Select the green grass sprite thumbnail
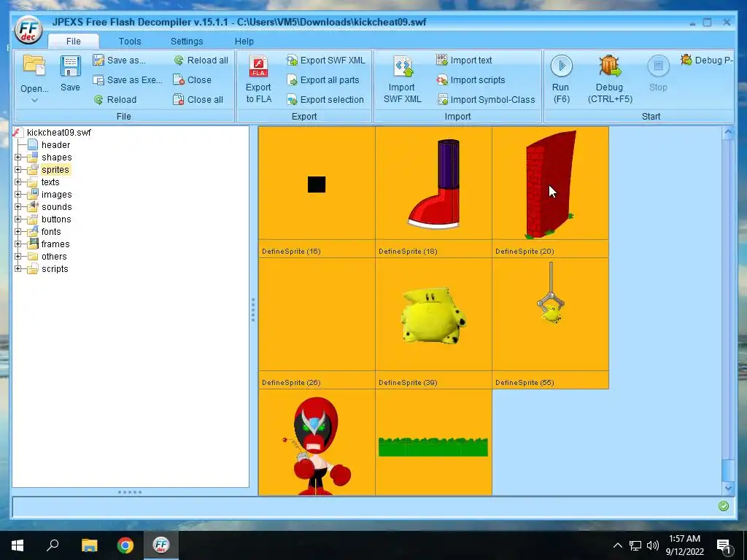 (433, 443)
